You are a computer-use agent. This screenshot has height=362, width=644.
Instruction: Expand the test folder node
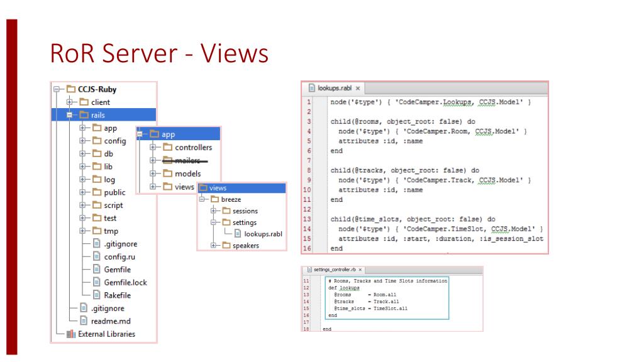82,218
